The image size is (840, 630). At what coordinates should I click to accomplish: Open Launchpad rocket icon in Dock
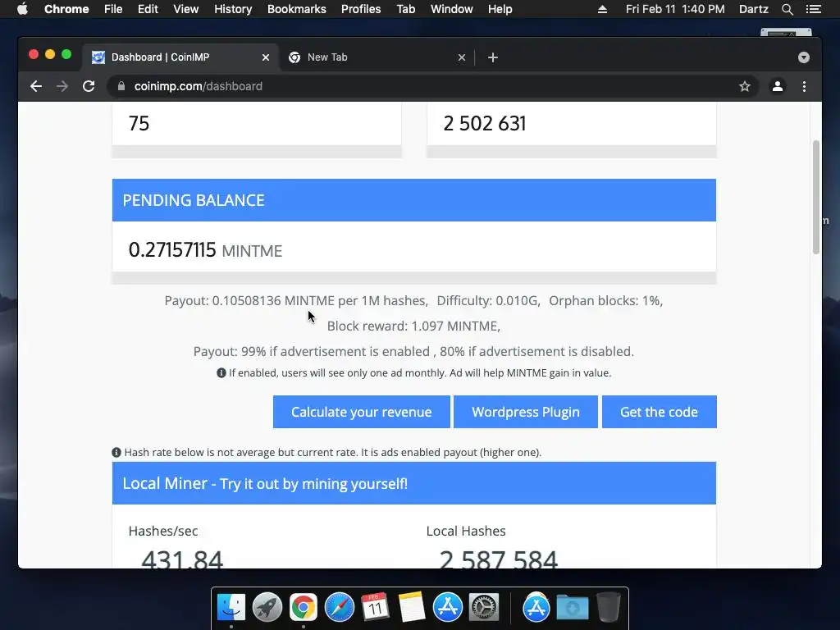267,608
